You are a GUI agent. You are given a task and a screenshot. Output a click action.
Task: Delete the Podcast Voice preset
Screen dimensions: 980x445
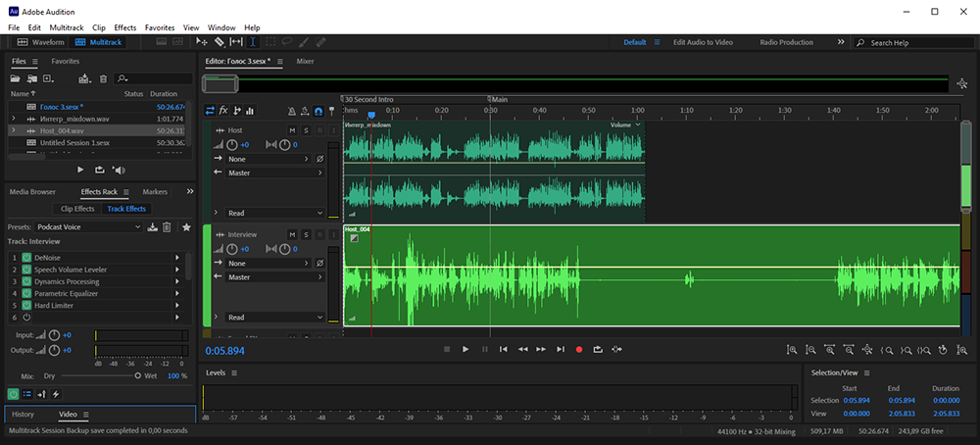pyautogui.click(x=167, y=227)
